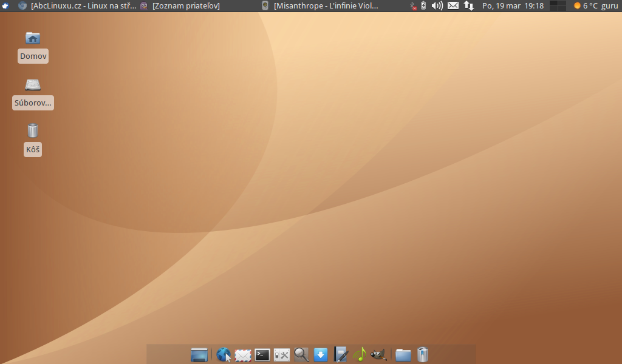The width and height of the screenshot is (622, 364).
Task: Open the battery status indicator
Action: pyautogui.click(x=423, y=5)
